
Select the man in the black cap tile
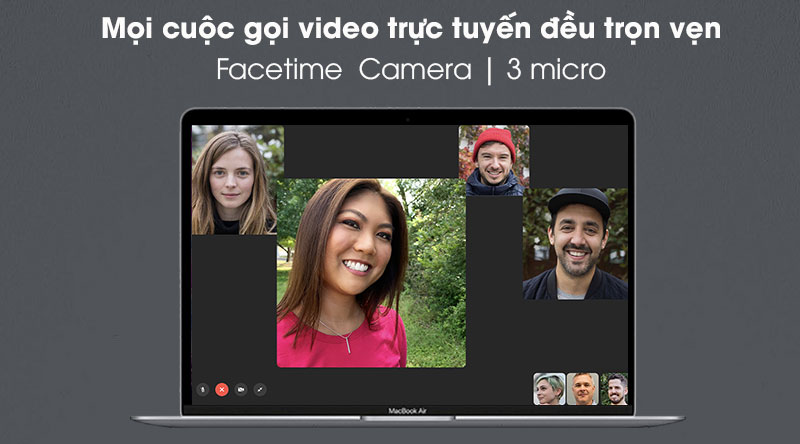click(x=575, y=243)
